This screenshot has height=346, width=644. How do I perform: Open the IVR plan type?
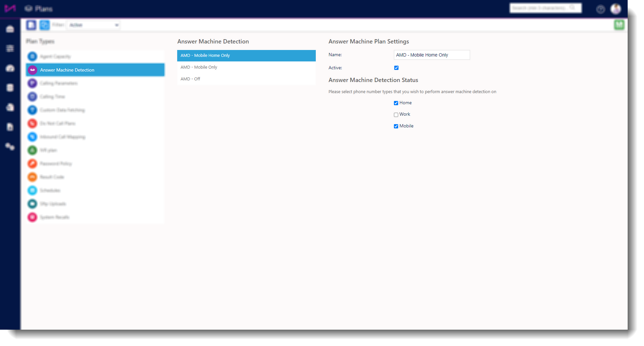[95, 150]
